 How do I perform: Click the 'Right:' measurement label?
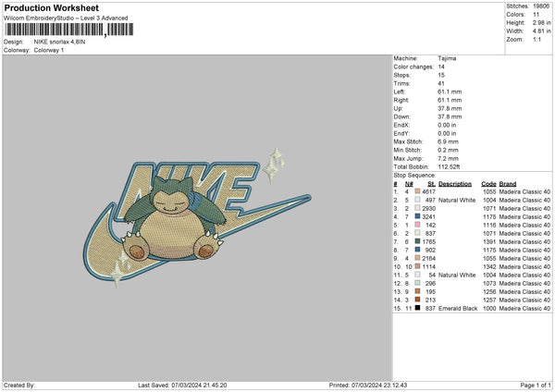(x=401, y=100)
